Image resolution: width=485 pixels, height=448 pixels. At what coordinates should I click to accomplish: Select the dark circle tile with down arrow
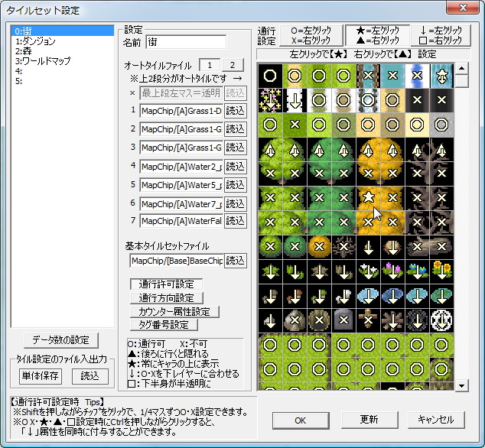417,320
